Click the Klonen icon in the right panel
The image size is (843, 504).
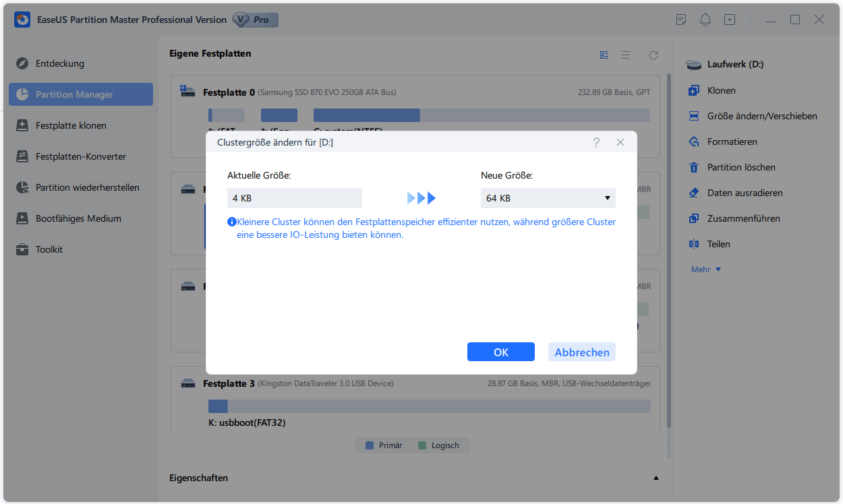[693, 90]
